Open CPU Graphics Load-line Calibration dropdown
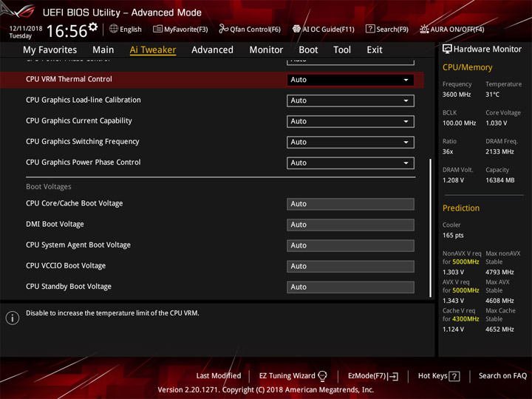The image size is (532, 399). pyautogui.click(x=350, y=100)
